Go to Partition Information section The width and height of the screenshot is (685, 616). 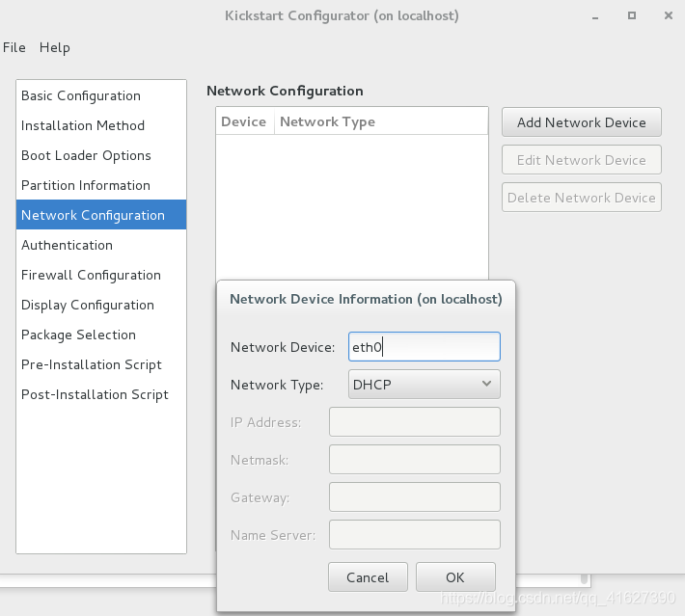pos(101,185)
